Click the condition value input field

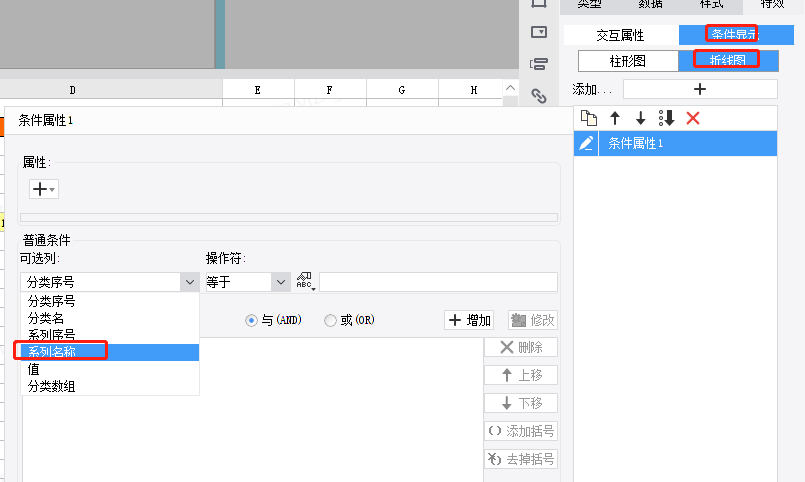438,282
